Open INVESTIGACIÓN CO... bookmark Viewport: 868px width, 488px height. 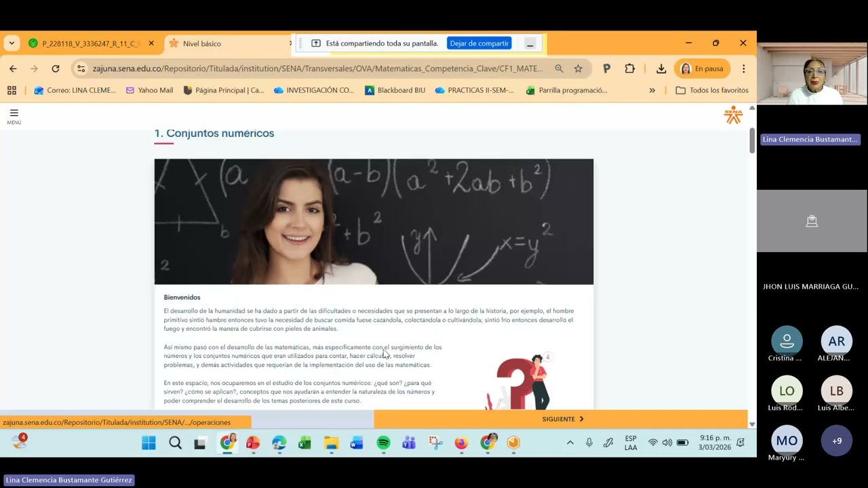[314, 90]
